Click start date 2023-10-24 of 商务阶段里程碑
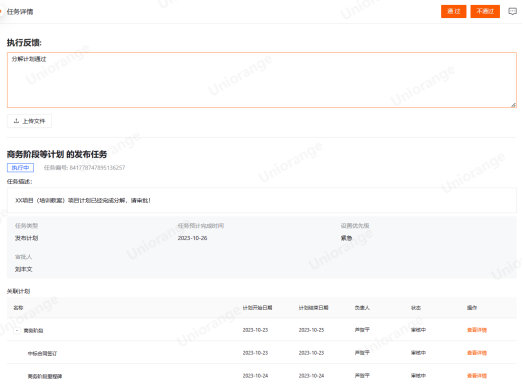Viewport: 523px width, 384px height. (x=255, y=376)
